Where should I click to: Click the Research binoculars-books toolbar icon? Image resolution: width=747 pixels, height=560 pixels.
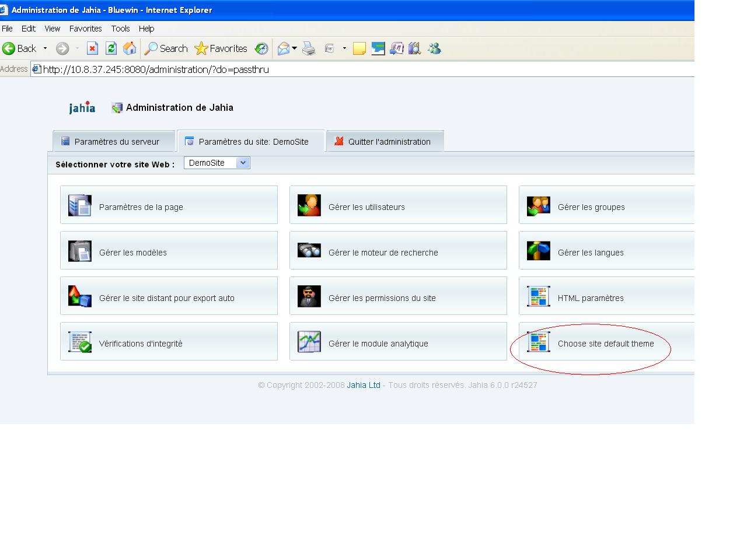click(414, 48)
